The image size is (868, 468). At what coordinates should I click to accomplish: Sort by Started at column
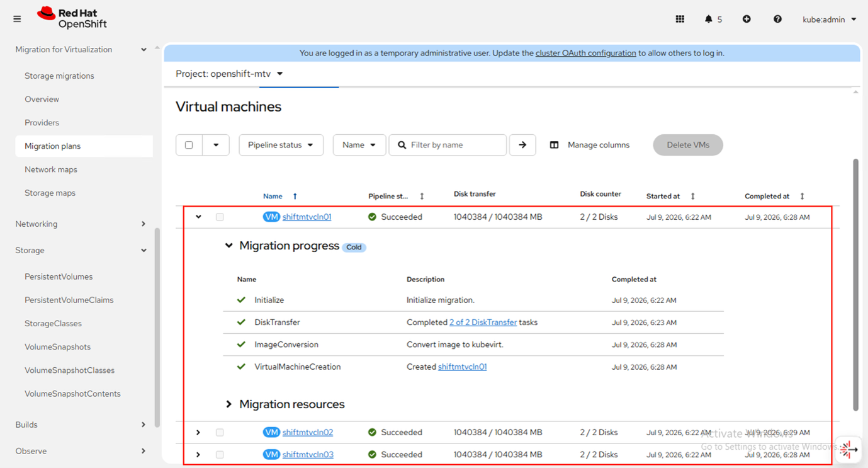(692, 197)
